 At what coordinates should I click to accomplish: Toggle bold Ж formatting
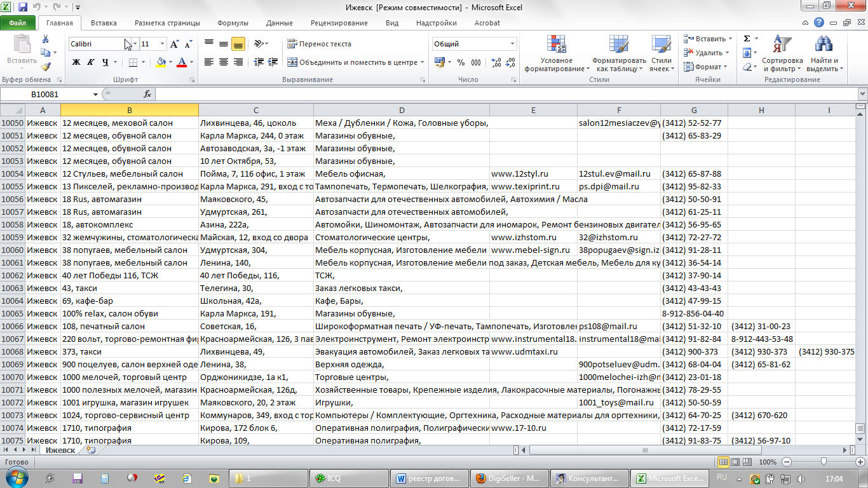point(76,62)
